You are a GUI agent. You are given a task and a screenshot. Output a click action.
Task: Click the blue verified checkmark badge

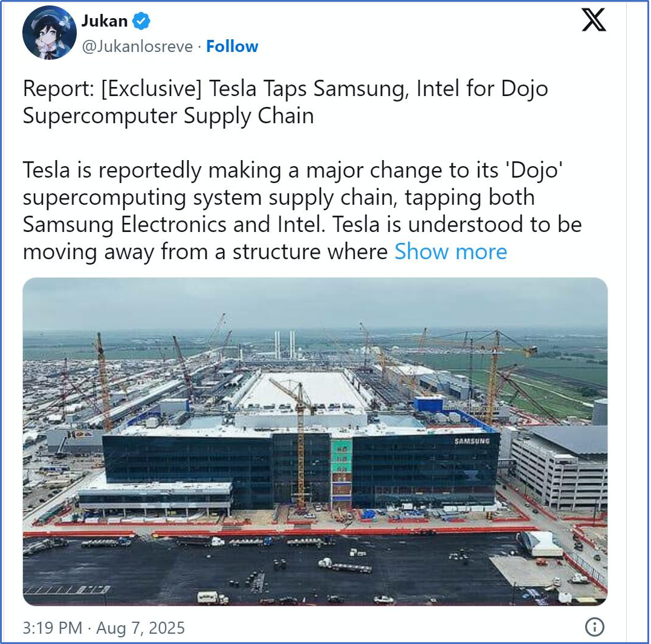pyautogui.click(x=141, y=21)
